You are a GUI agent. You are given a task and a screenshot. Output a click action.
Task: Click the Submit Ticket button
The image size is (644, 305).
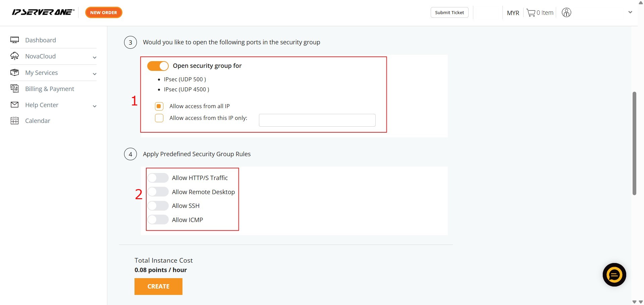point(449,12)
